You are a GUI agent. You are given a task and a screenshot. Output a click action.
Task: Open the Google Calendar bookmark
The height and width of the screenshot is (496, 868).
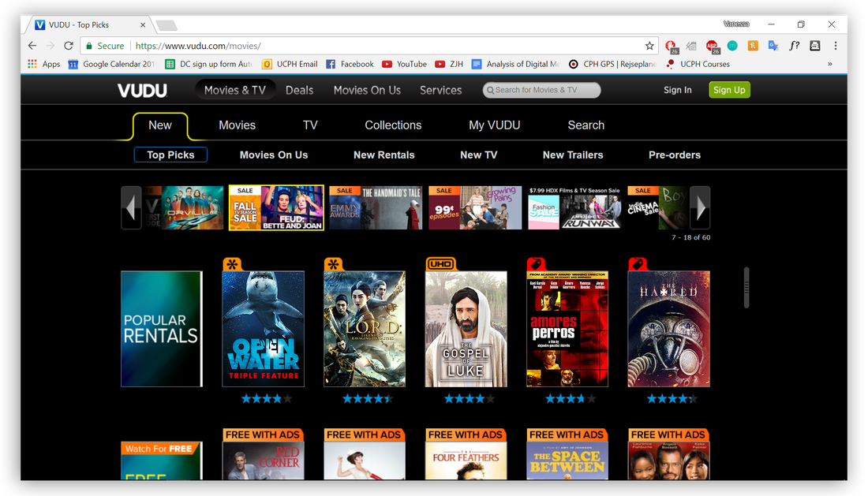pos(112,64)
